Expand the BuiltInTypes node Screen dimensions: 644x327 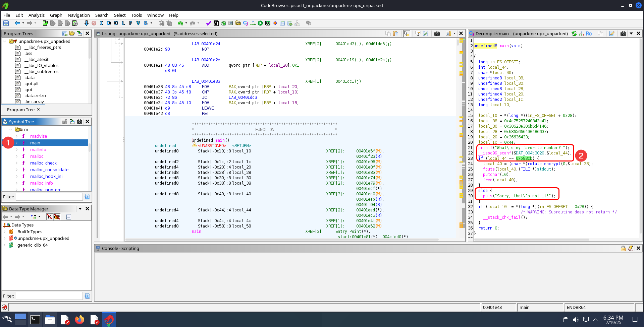tap(5, 232)
